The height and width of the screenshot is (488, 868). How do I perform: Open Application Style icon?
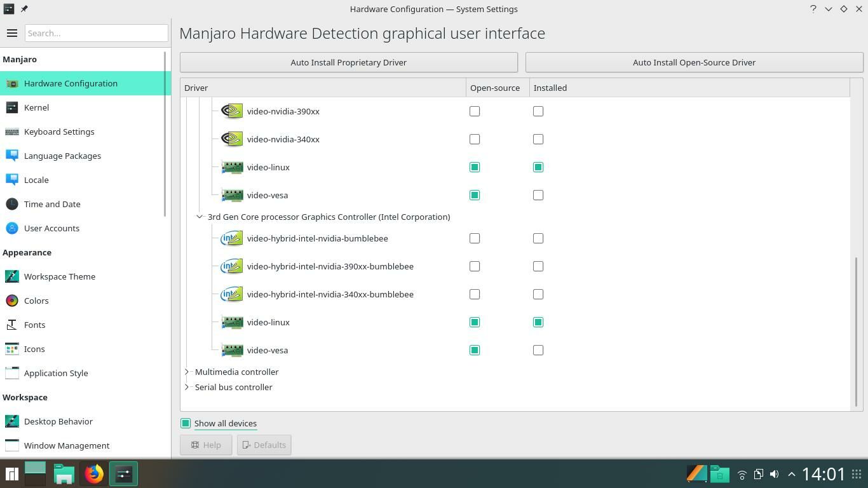[12, 373]
